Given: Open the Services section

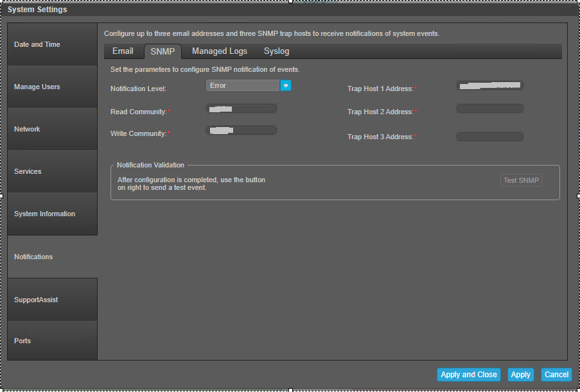Looking at the screenshot, I should 52,171.
